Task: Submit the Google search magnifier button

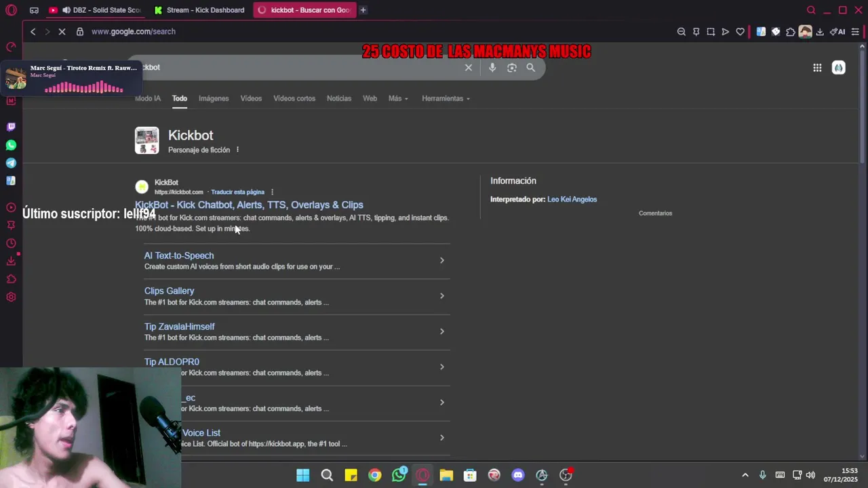Action: click(531, 67)
